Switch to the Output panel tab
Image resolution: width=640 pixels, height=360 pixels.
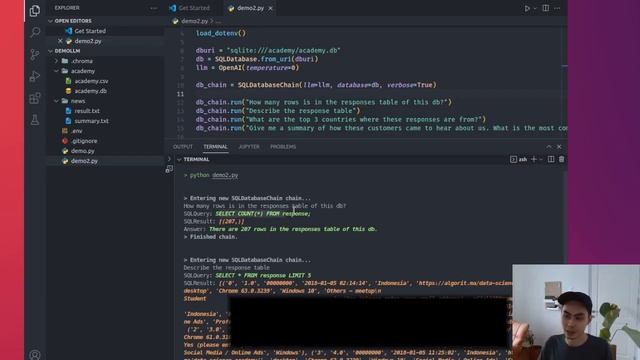[x=182, y=147]
